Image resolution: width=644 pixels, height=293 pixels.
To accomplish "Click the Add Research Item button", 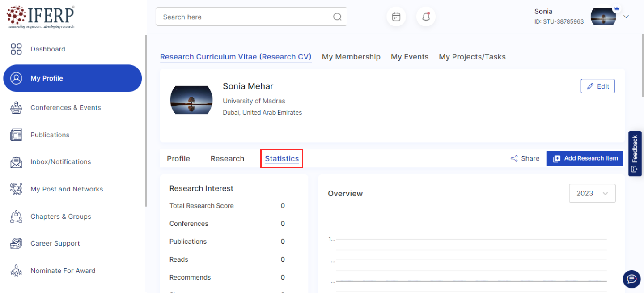I will [585, 158].
